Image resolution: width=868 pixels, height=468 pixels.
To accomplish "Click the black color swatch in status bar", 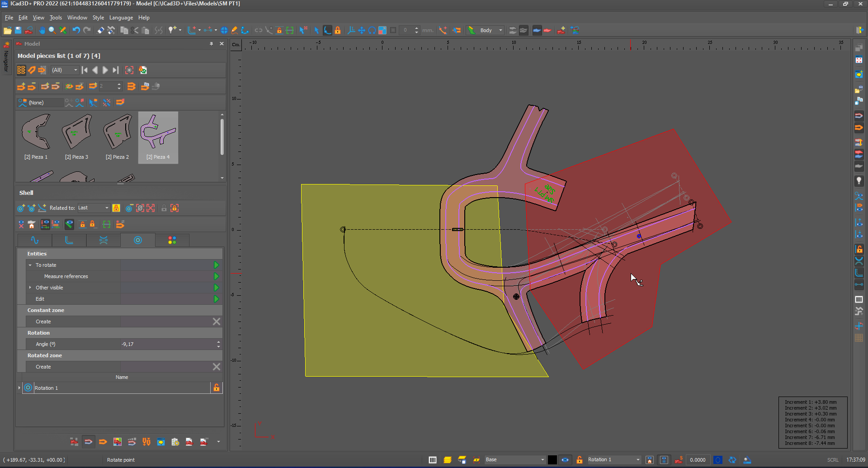I will pyautogui.click(x=552, y=460).
